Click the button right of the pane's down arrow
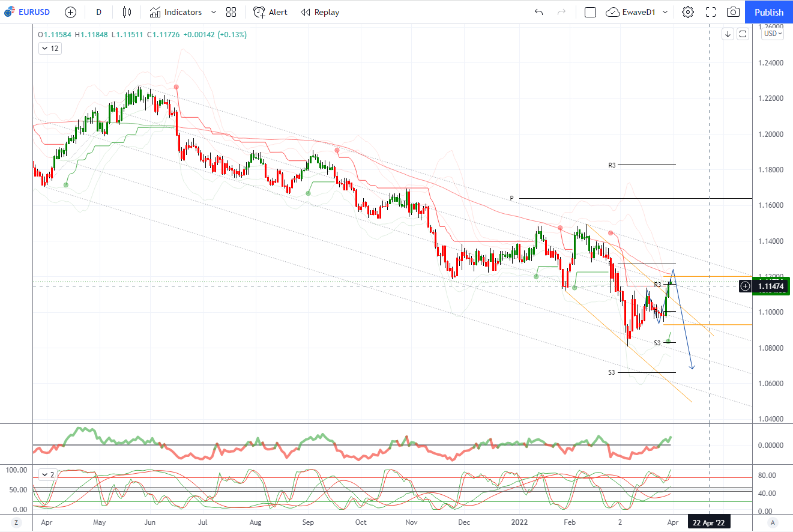This screenshot has height=532, width=793. [x=743, y=34]
